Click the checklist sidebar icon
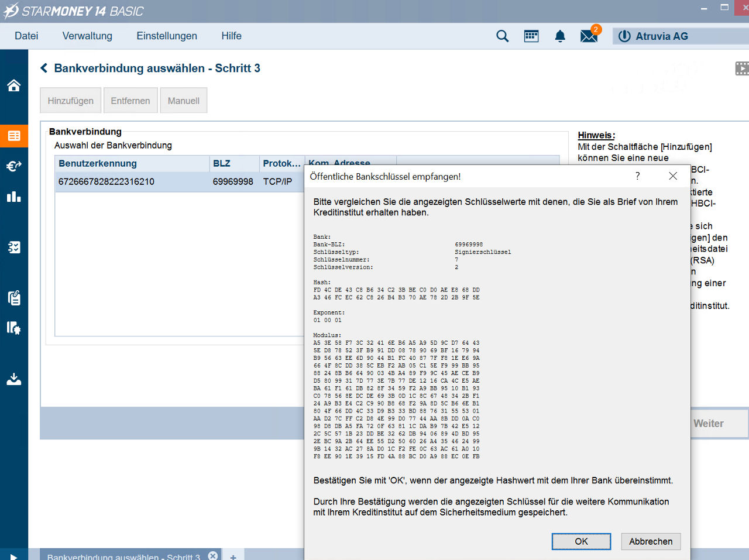Image resolution: width=749 pixels, height=560 pixels. [x=14, y=247]
